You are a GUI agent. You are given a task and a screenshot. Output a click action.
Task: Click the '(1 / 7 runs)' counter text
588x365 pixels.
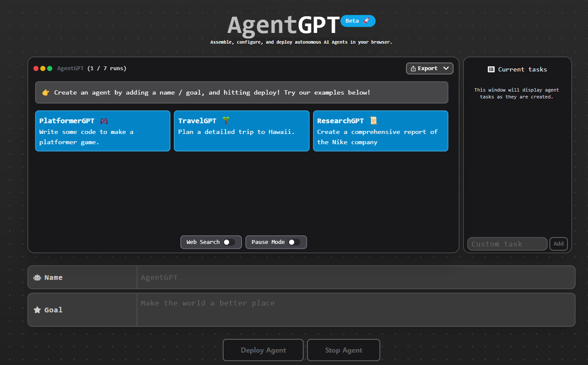point(107,68)
